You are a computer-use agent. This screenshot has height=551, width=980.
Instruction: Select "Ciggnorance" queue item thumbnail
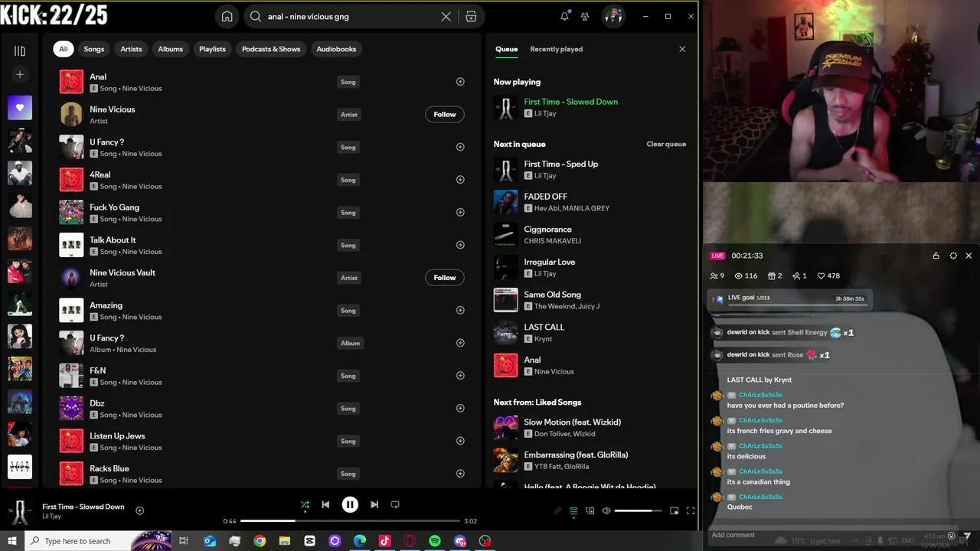[505, 235]
